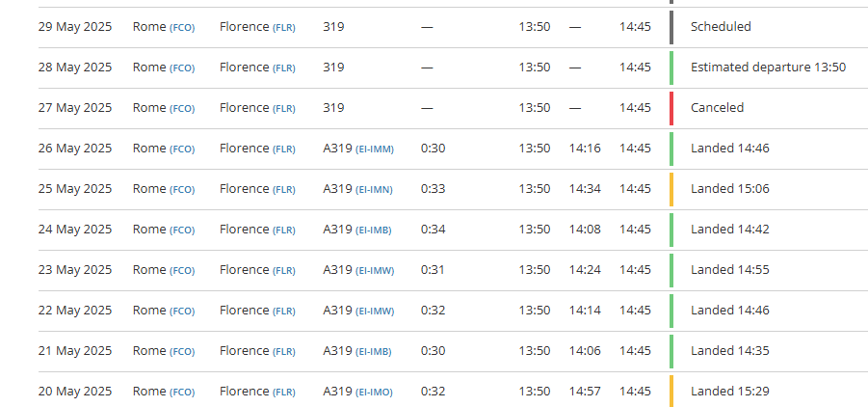Open Rome link on the 29 May row

coord(149,27)
